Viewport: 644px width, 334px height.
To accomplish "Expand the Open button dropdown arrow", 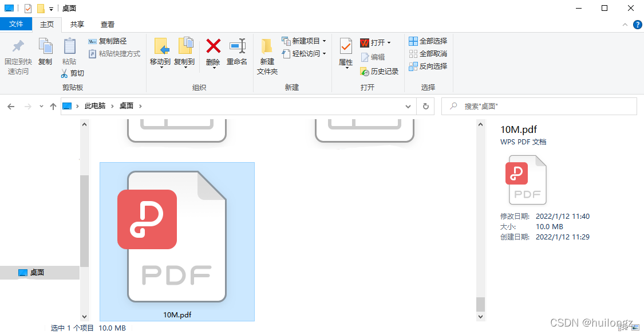I will tap(389, 43).
